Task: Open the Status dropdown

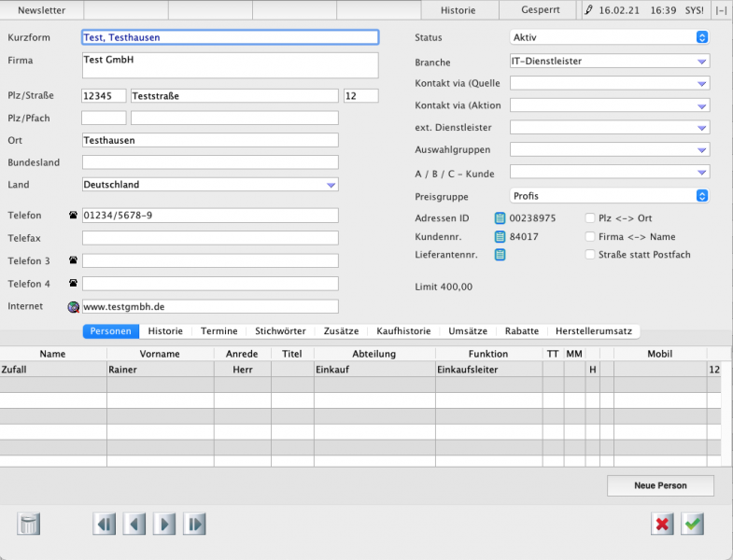Action: (702, 38)
